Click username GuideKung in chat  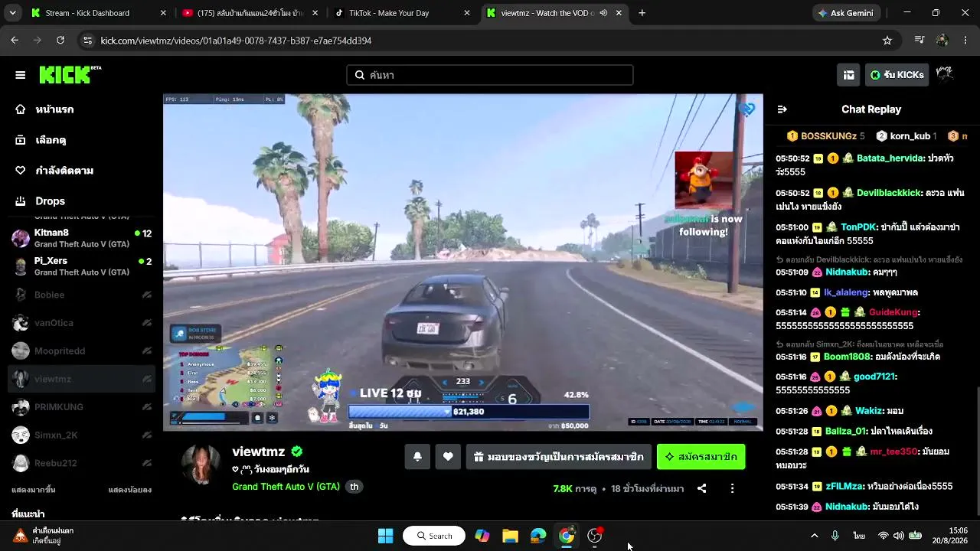[893, 312]
